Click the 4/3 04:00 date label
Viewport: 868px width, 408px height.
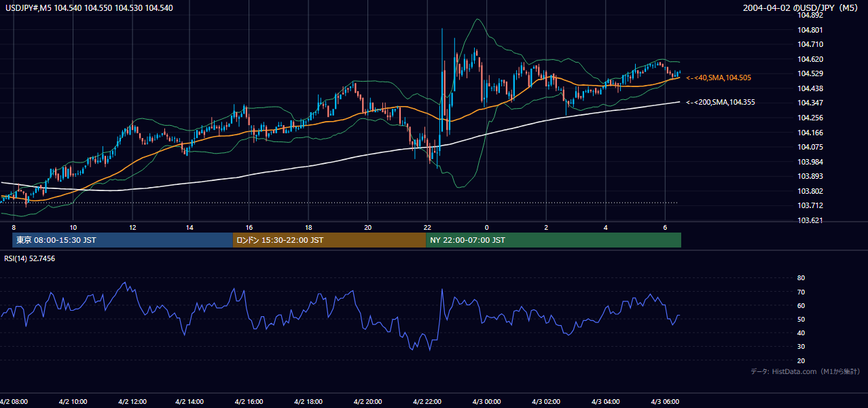point(605,401)
